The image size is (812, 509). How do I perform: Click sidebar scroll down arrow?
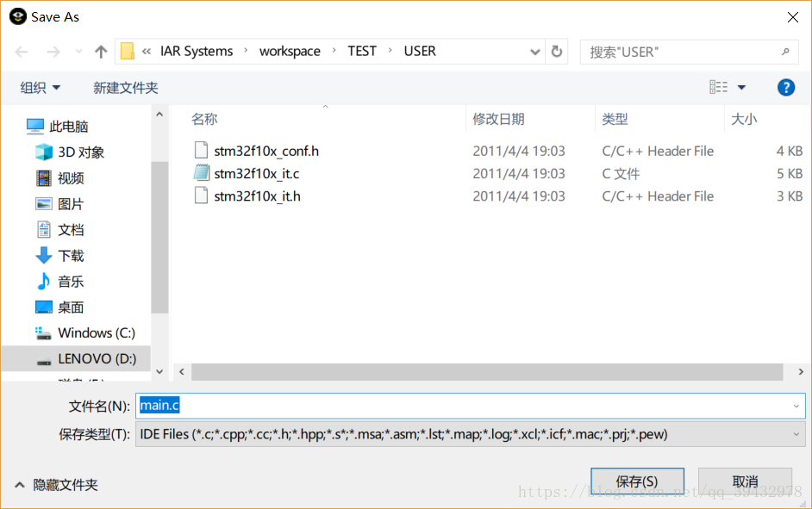coord(159,371)
